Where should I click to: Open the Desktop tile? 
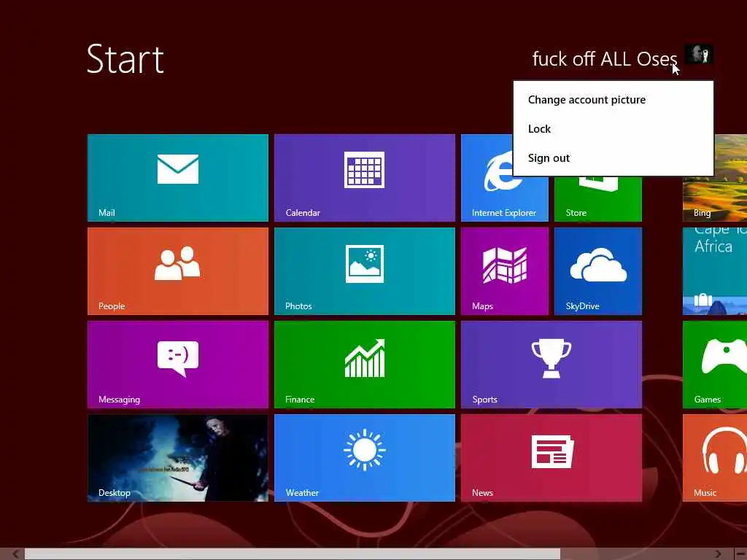click(x=178, y=458)
